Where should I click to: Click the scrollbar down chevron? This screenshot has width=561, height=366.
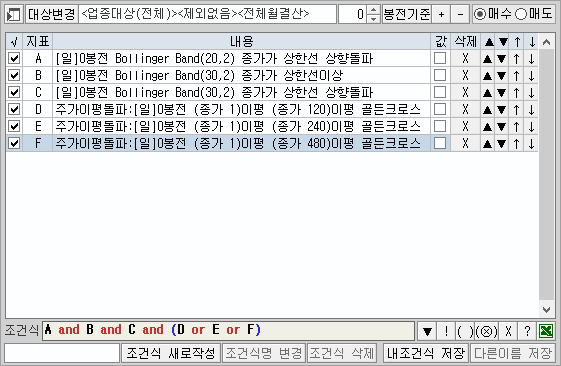(546, 309)
